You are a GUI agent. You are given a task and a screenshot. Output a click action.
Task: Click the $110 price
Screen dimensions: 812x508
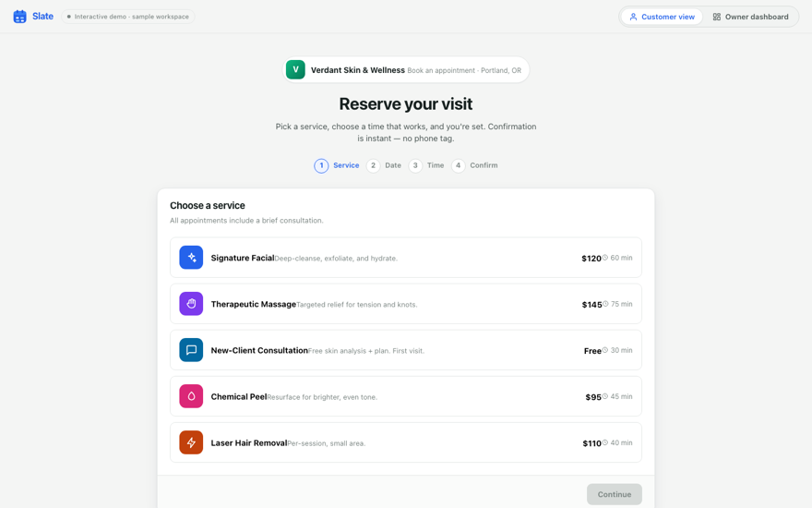[591, 443]
